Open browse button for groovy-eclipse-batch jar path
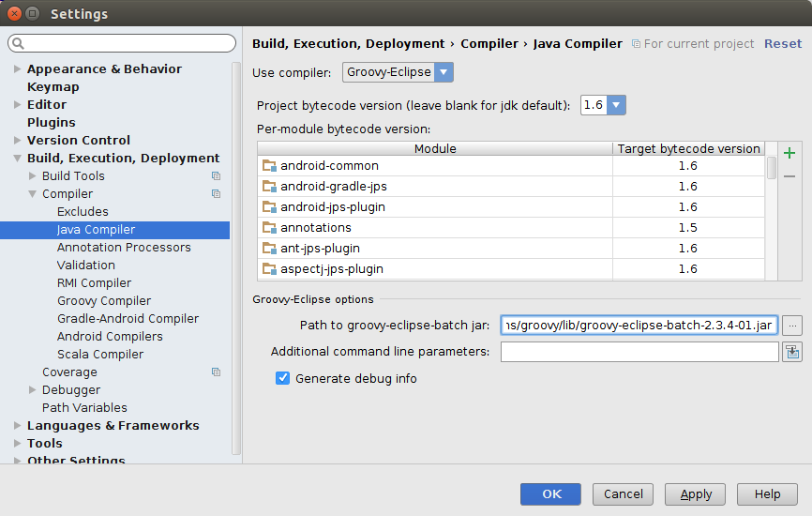The width and height of the screenshot is (812, 516). [792, 326]
